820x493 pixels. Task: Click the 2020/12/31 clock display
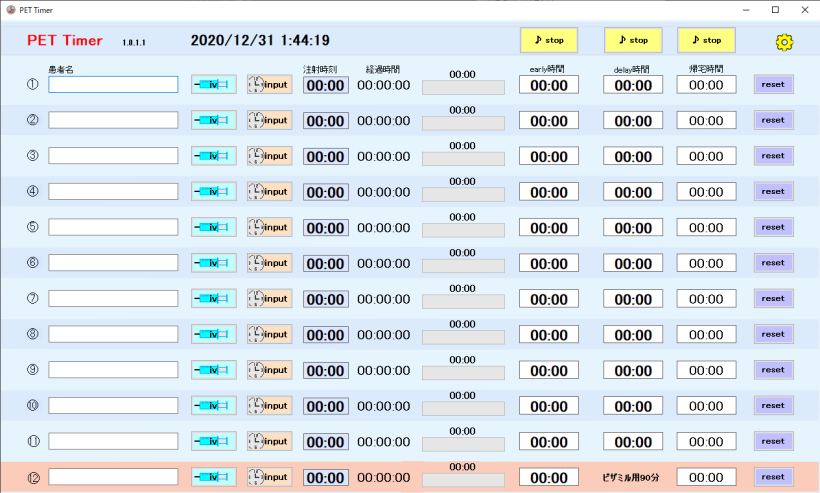pyautogui.click(x=260, y=40)
